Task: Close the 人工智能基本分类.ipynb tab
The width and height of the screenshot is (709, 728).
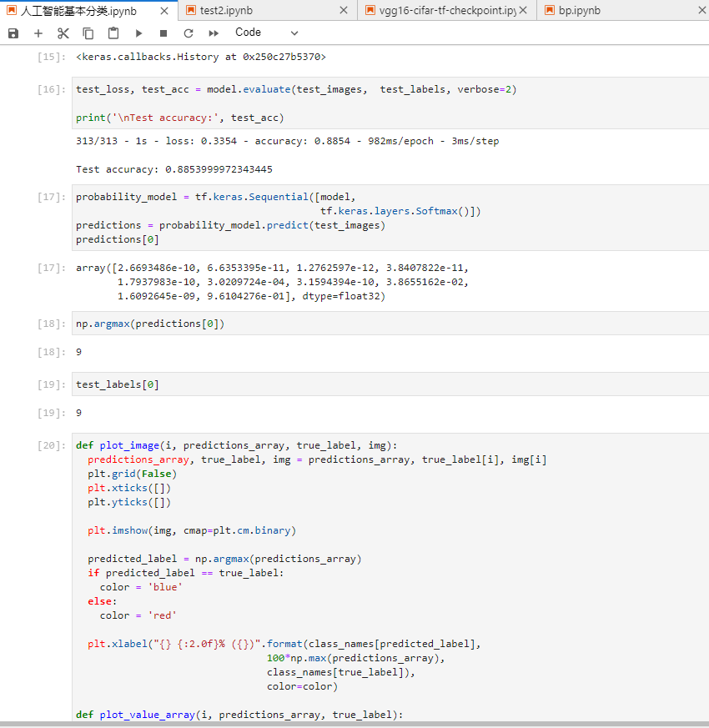Action: (164, 11)
